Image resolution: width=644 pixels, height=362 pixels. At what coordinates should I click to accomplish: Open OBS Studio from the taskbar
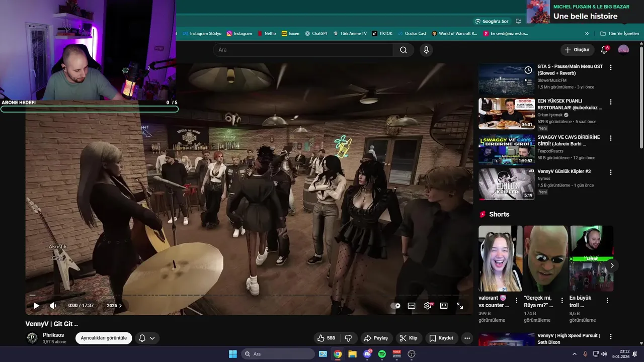412,354
